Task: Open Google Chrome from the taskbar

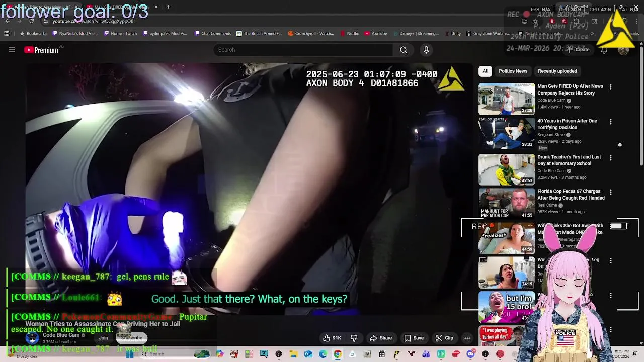Action: pos(338,354)
